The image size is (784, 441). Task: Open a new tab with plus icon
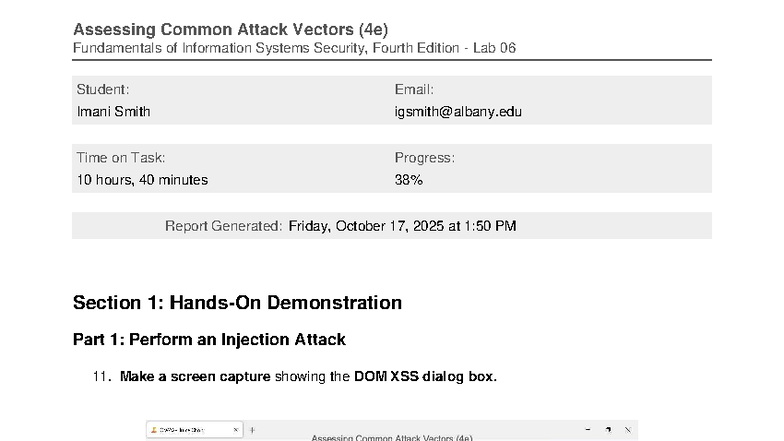[x=252, y=430]
